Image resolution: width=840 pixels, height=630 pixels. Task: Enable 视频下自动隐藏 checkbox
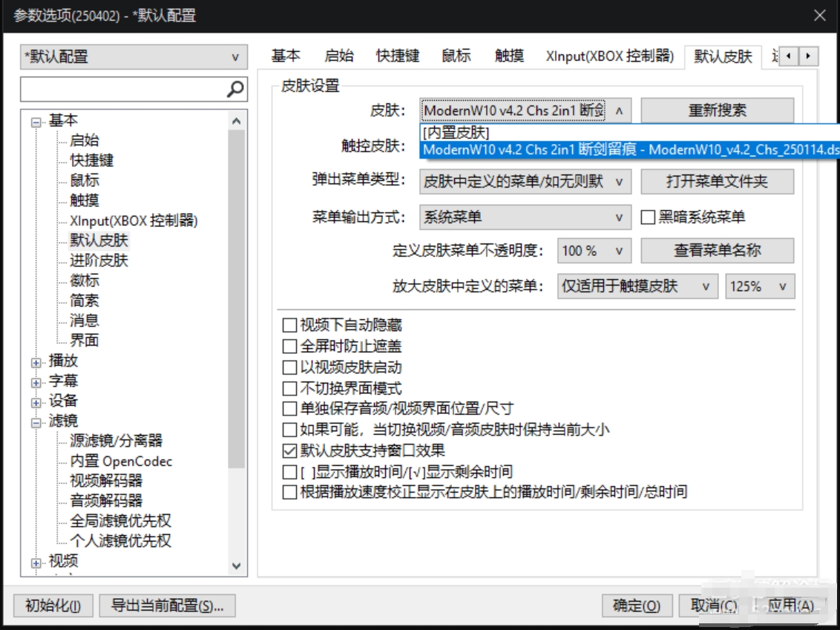click(x=289, y=325)
